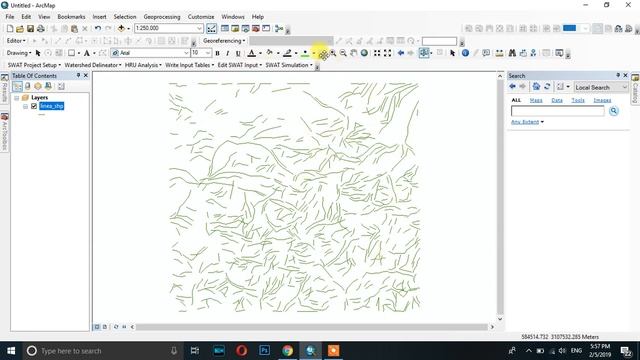Viewport: 640px width, 360px height.
Task: Launch ModelBuilder window
Action: point(279,29)
